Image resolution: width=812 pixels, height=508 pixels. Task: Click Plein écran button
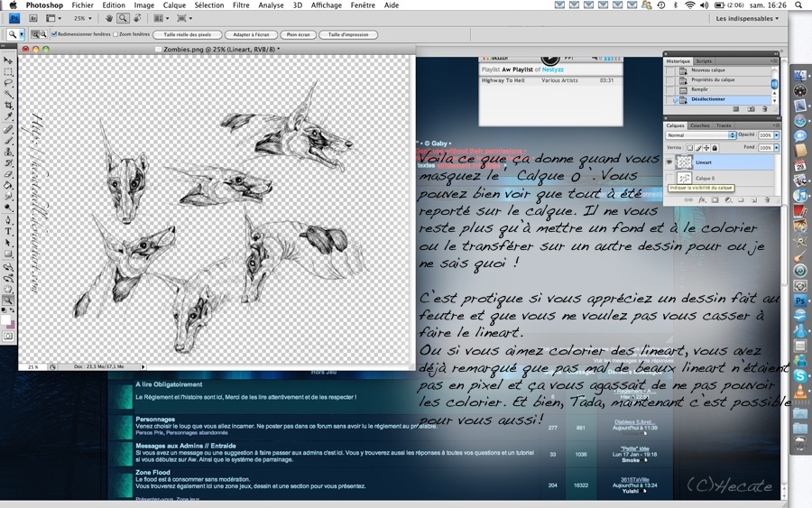pyautogui.click(x=299, y=34)
